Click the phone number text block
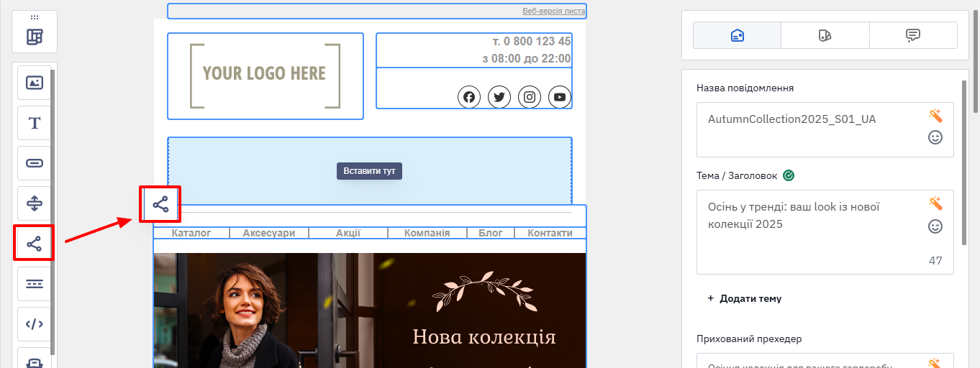Viewport: 980px width, 368px height. [531, 42]
